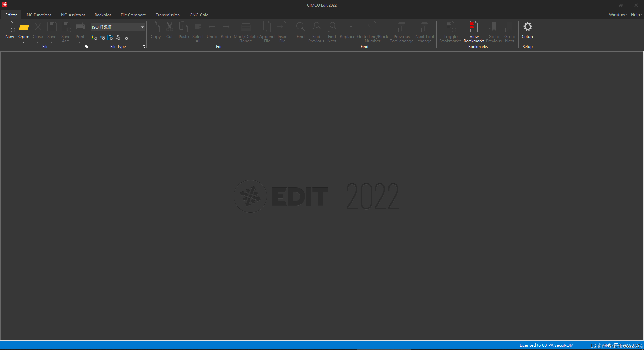
Task: Open block numbering settings icon
Action: tap(102, 37)
